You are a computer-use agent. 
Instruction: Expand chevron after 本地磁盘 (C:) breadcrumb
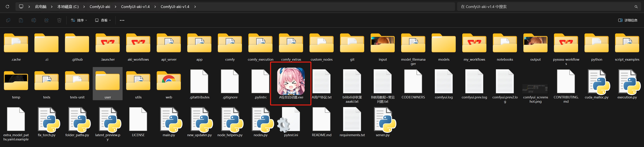pos(84,7)
